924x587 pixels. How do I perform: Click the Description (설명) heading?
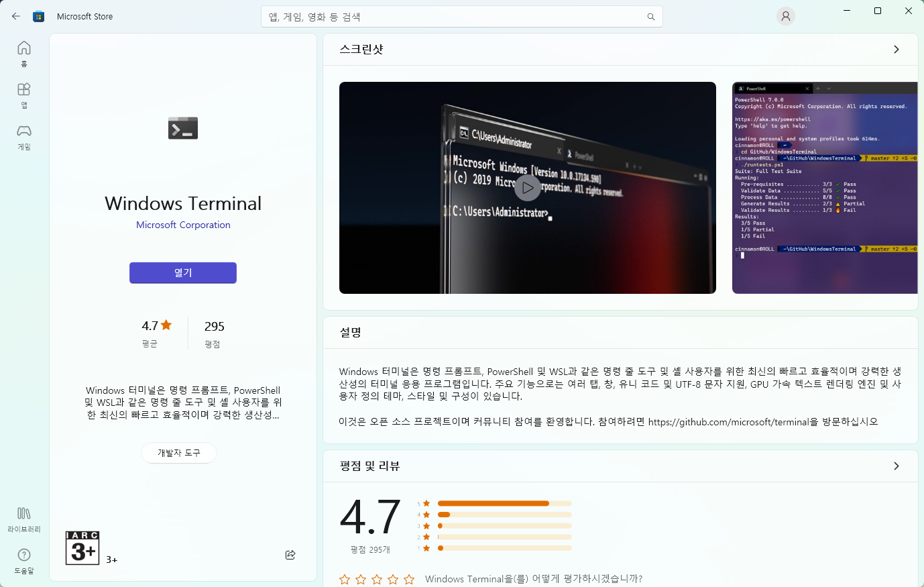click(351, 332)
